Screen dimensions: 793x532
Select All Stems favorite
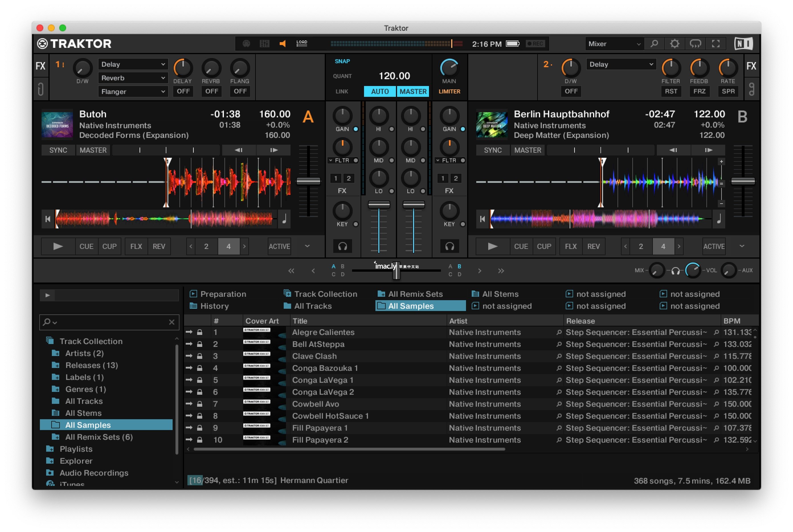point(495,294)
